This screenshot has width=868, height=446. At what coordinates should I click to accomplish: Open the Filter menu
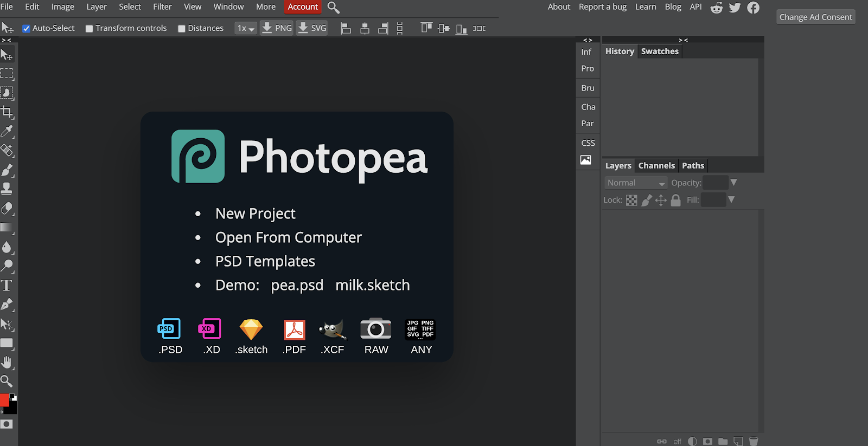click(162, 7)
